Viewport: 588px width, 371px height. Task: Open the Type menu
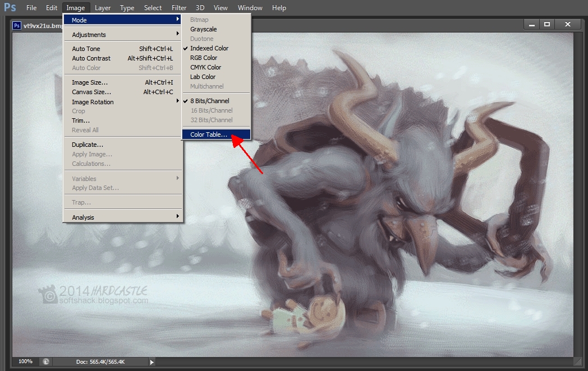127,7
